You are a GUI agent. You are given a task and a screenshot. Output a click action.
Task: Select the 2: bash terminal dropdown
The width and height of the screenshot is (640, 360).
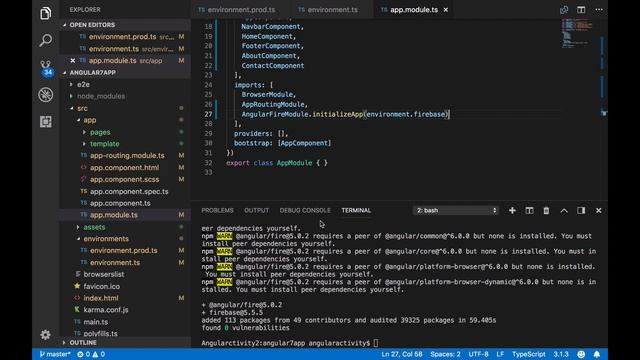click(456, 211)
